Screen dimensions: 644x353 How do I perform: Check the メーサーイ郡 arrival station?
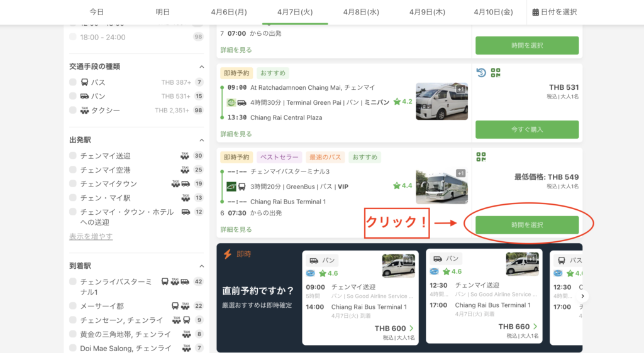[73, 305]
